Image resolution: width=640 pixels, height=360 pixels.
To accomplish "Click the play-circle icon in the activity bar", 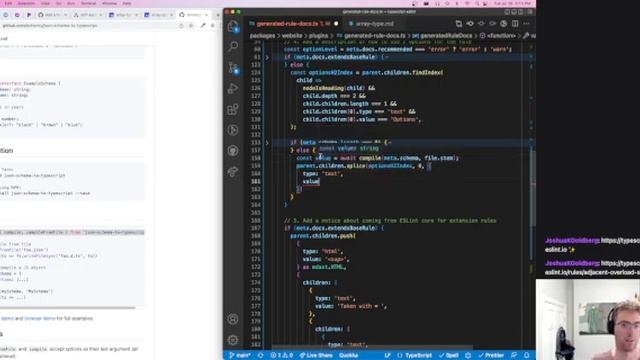I will 233,130.
